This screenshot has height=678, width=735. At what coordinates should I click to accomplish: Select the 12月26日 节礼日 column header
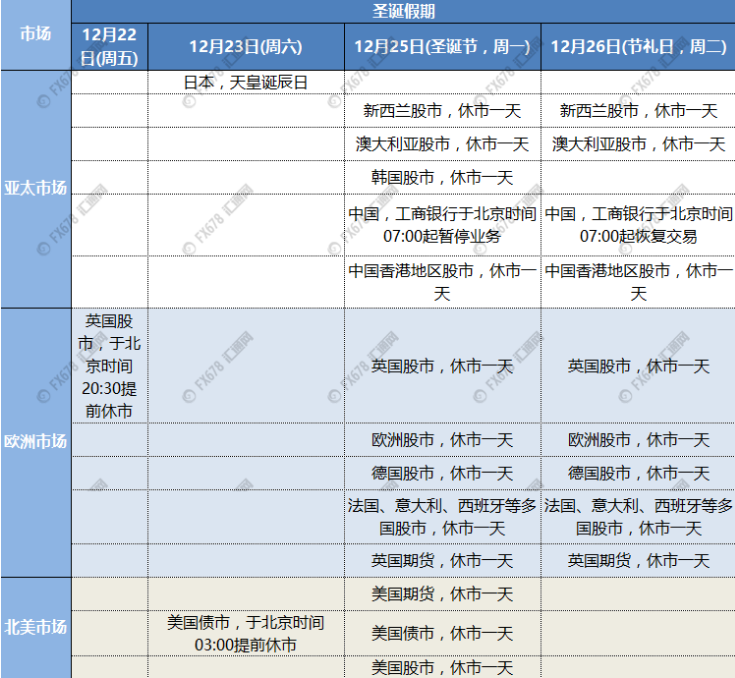click(x=638, y=46)
